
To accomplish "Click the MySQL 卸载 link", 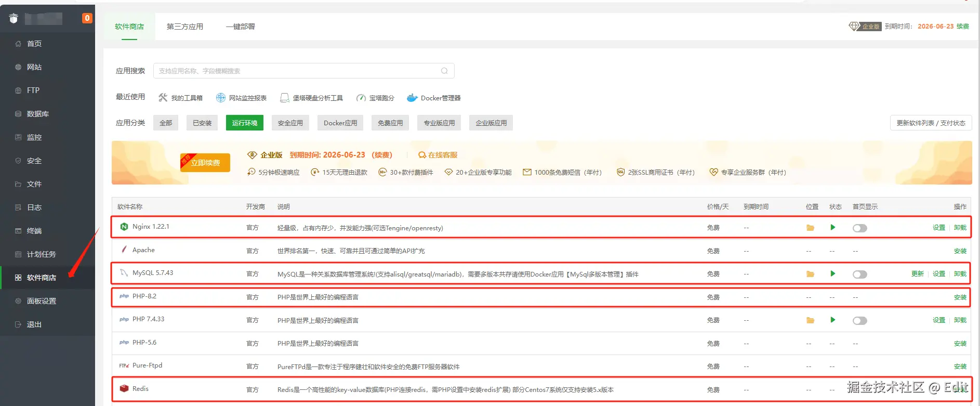I will (x=960, y=274).
